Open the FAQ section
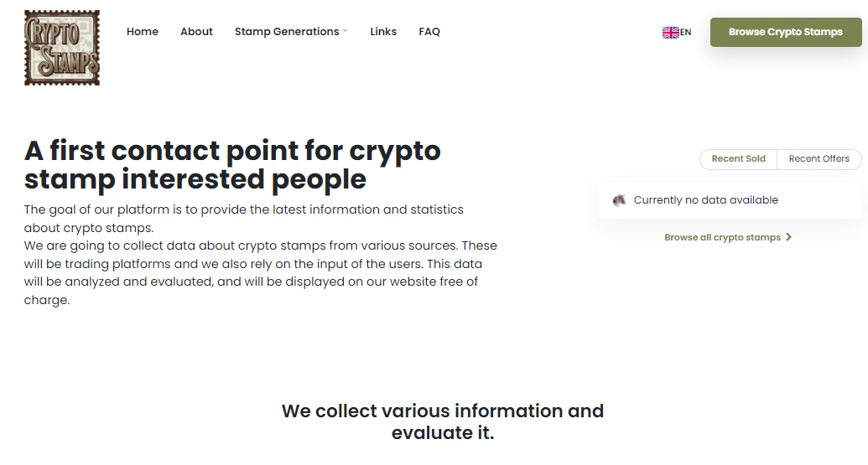The width and height of the screenshot is (868, 465). coord(429,32)
